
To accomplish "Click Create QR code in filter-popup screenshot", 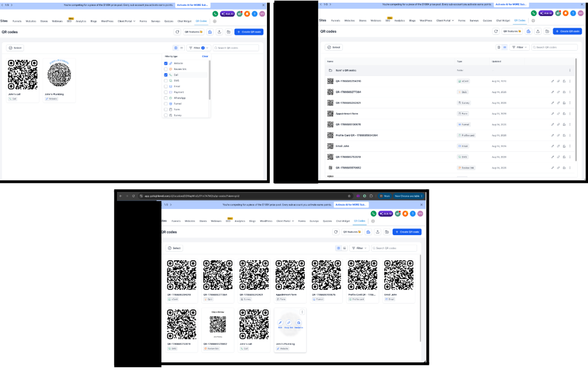I will coord(249,32).
